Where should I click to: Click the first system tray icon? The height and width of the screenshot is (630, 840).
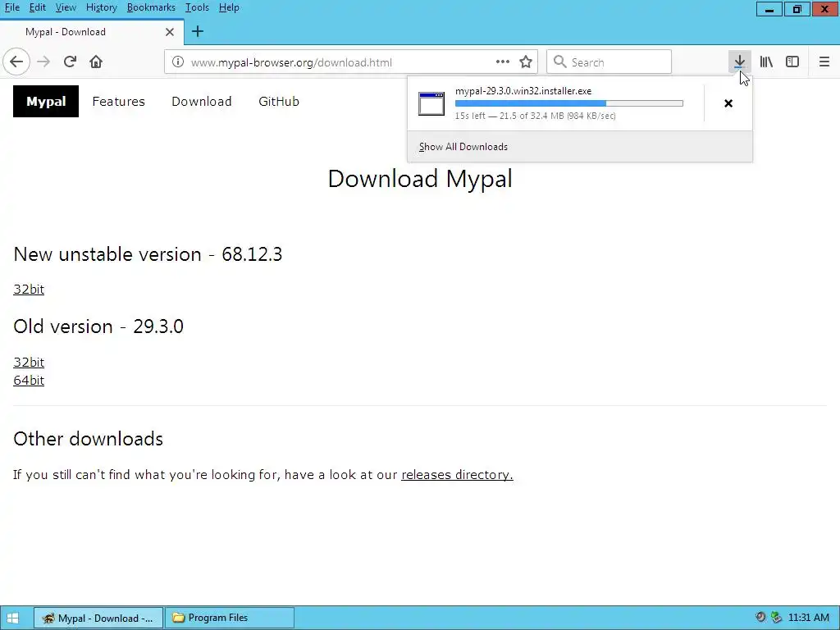[760, 617]
